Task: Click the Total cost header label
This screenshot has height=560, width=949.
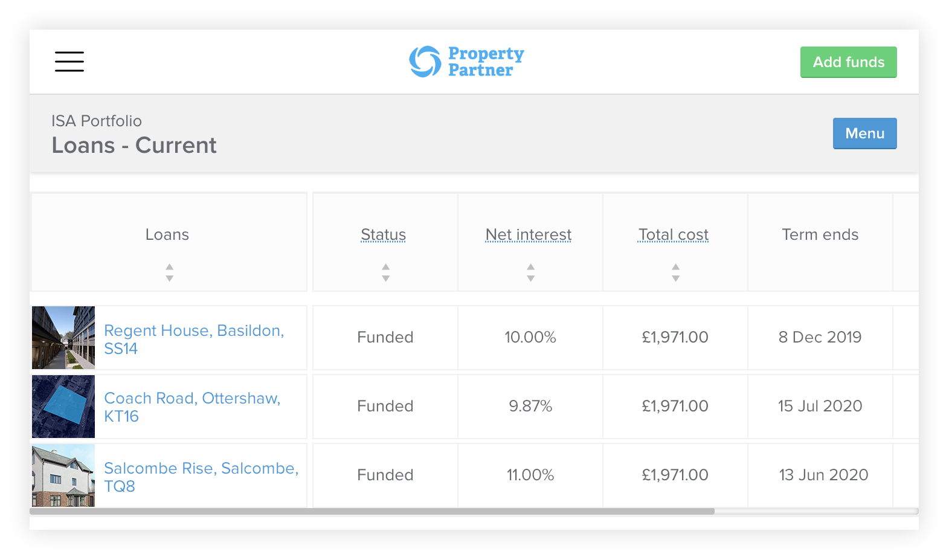Action: tap(674, 234)
